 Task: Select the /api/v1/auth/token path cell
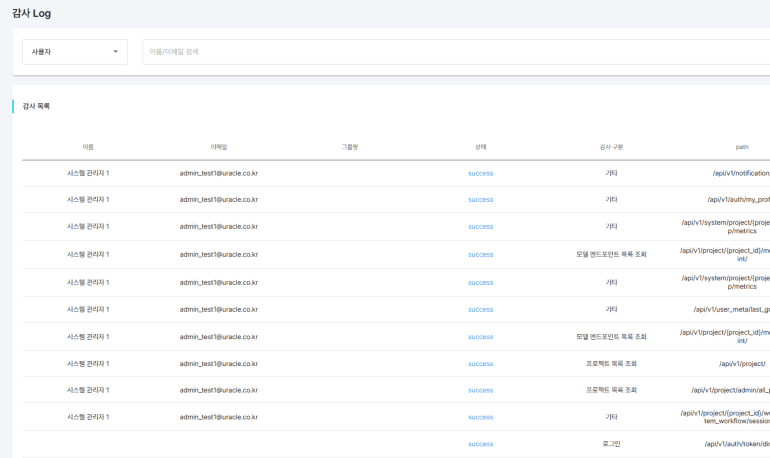coord(737,444)
